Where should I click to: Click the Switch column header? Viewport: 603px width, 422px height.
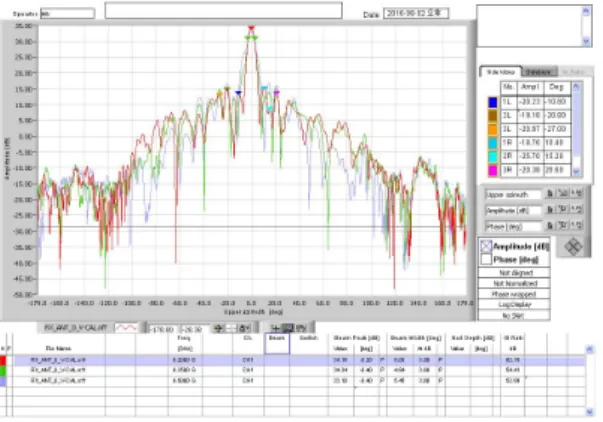309,338
